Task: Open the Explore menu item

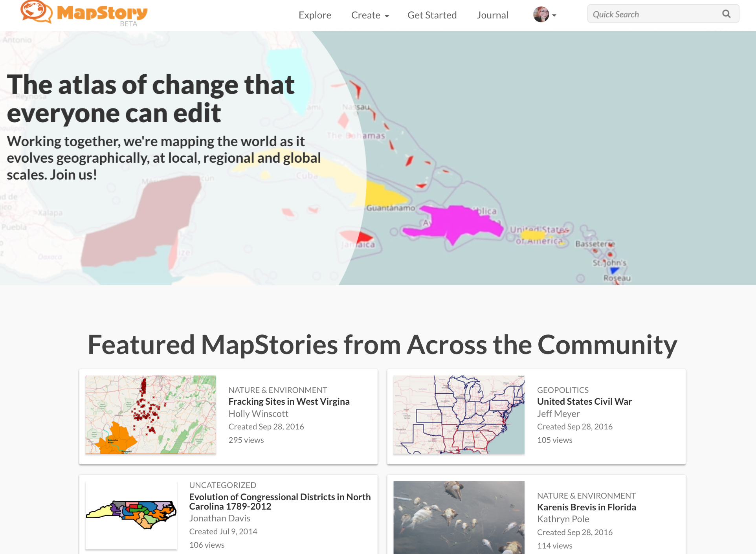Action: (315, 15)
